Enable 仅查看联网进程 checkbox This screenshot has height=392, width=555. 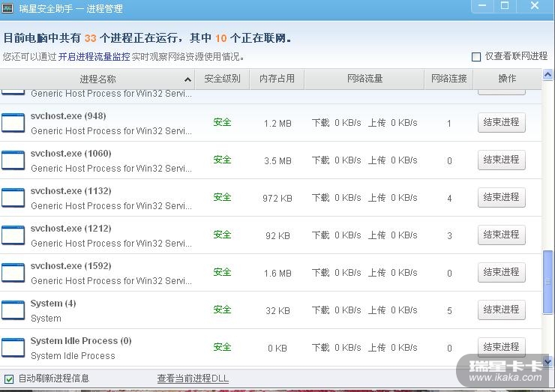click(x=476, y=57)
